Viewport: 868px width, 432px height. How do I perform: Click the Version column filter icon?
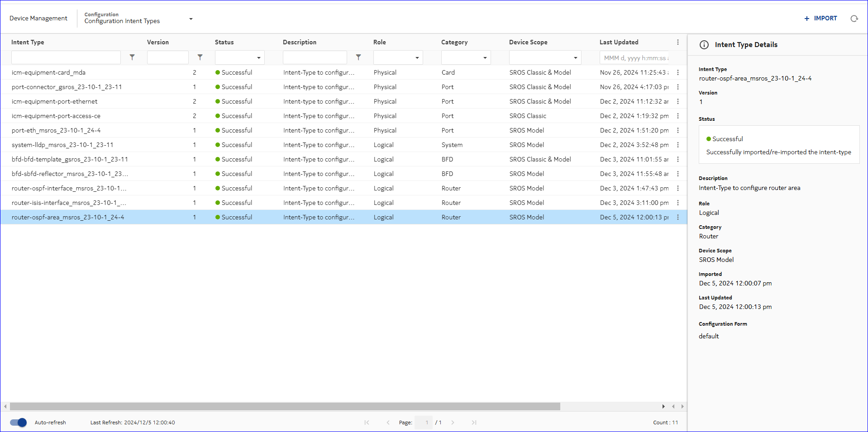click(x=200, y=57)
